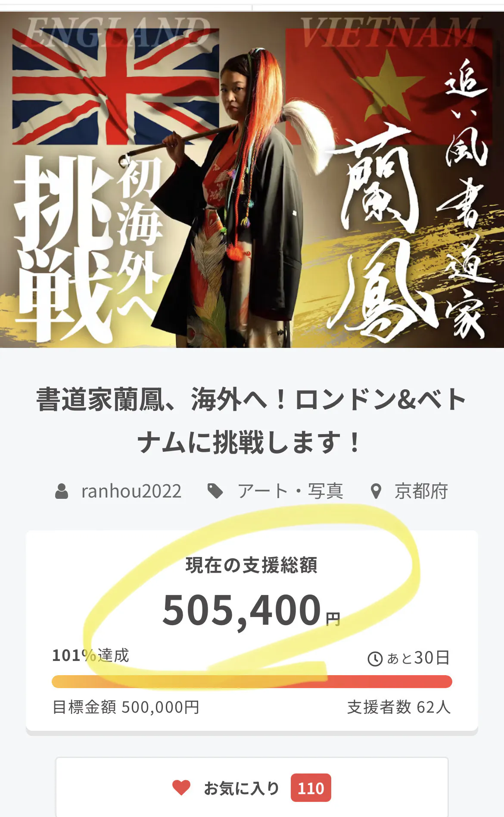504x817 pixels.
Task: Tap the red heart favorite icon
Action: coord(181,788)
